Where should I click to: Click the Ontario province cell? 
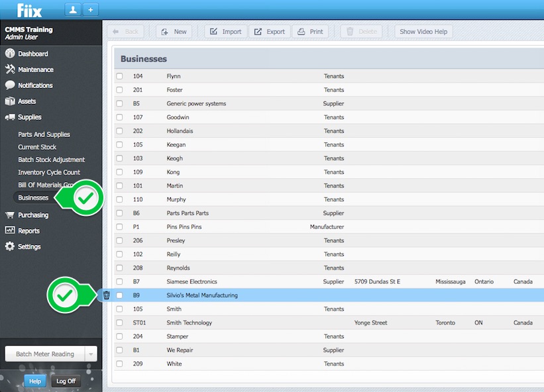click(x=484, y=281)
